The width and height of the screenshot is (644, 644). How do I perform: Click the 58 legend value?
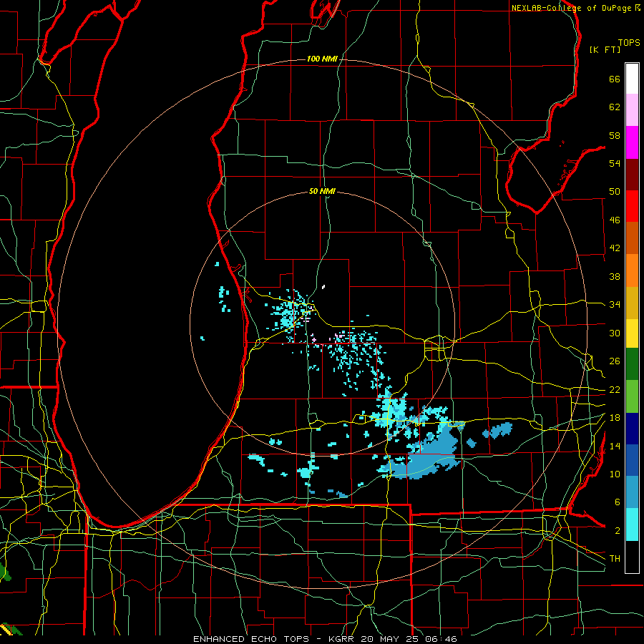(x=615, y=135)
